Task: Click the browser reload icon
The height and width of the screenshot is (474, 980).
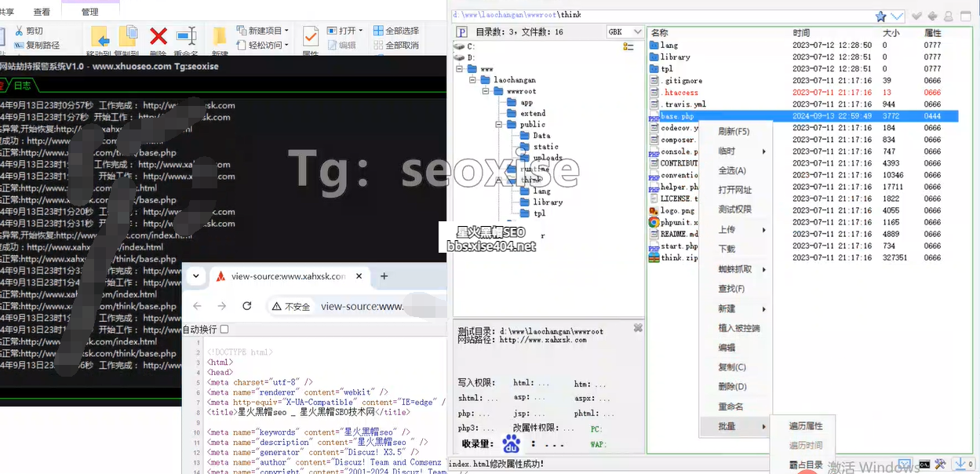Action: (x=247, y=306)
